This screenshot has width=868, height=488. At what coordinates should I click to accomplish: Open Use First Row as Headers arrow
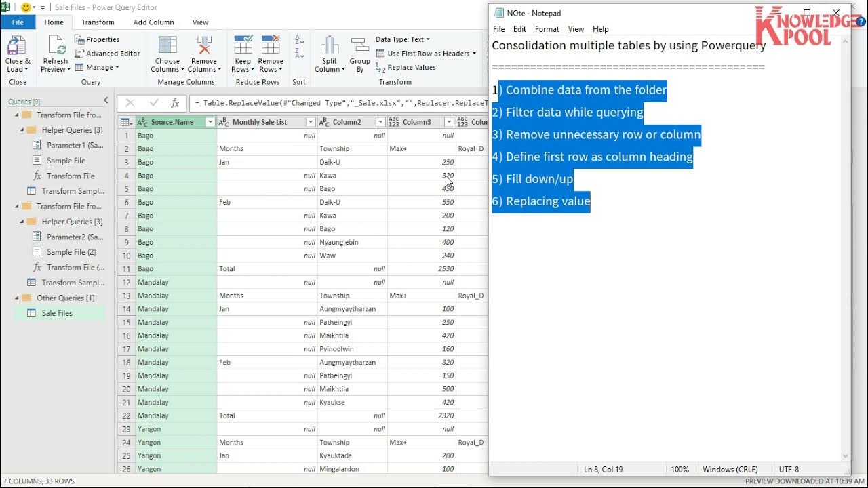[x=474, y=54]
